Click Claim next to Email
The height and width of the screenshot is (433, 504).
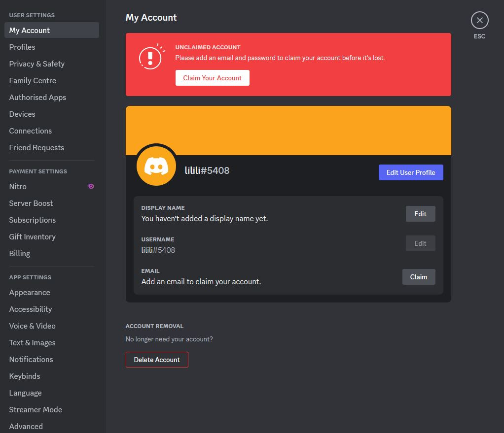[x=419, y=277]
